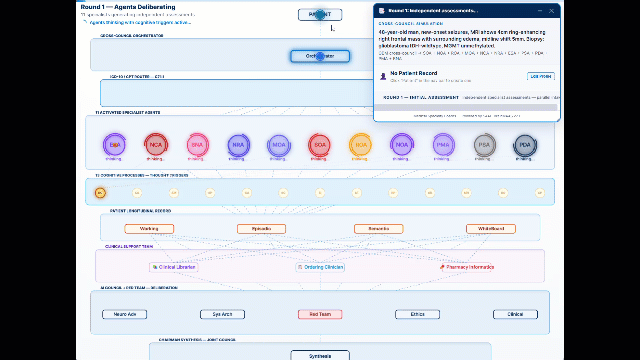The height and width of the screenshot is (360, 640).
Task: Click the Pharmacy Informatics node
Action: (467, 267)
